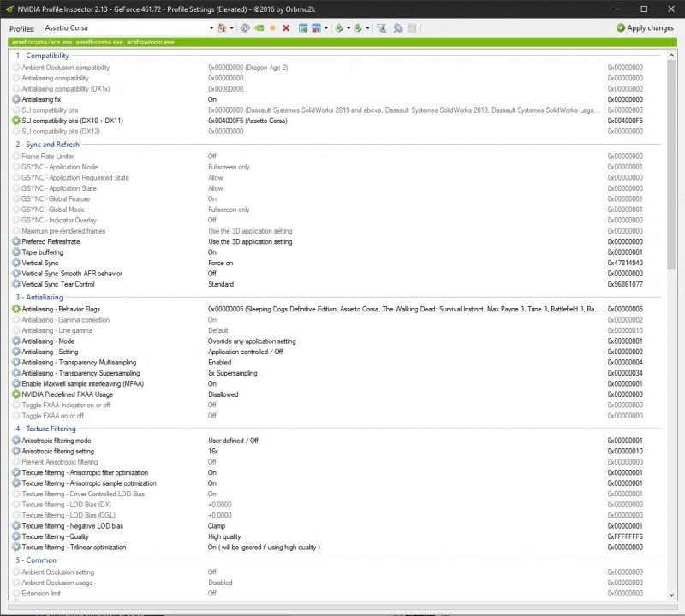Click the green bar listing assettocorsa/acs.exe applications
Screen dimensions: 685x616
[342, 42]
